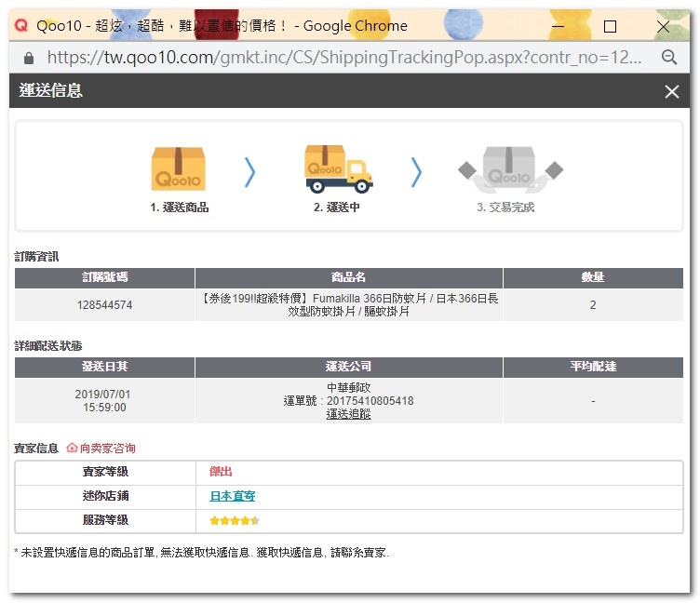Click the 3. 交易完成 step label
The height and width of the screenshot is (603, 700).
[x=505, y=208]
